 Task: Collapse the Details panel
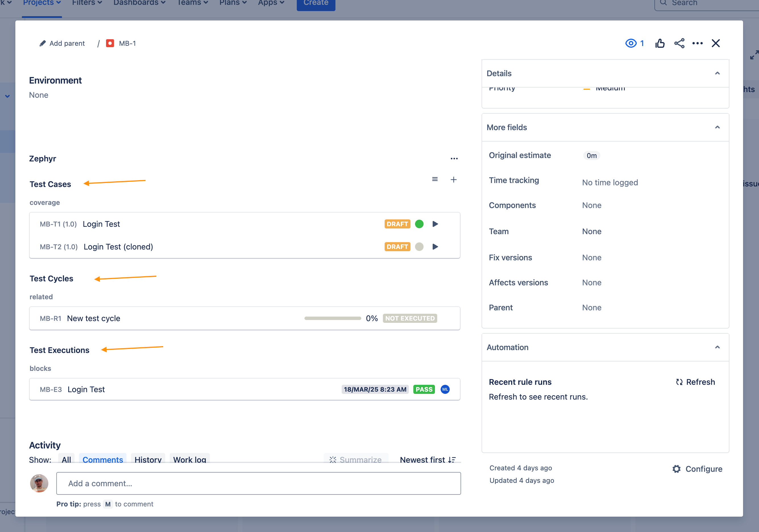(x=717, y=73)
